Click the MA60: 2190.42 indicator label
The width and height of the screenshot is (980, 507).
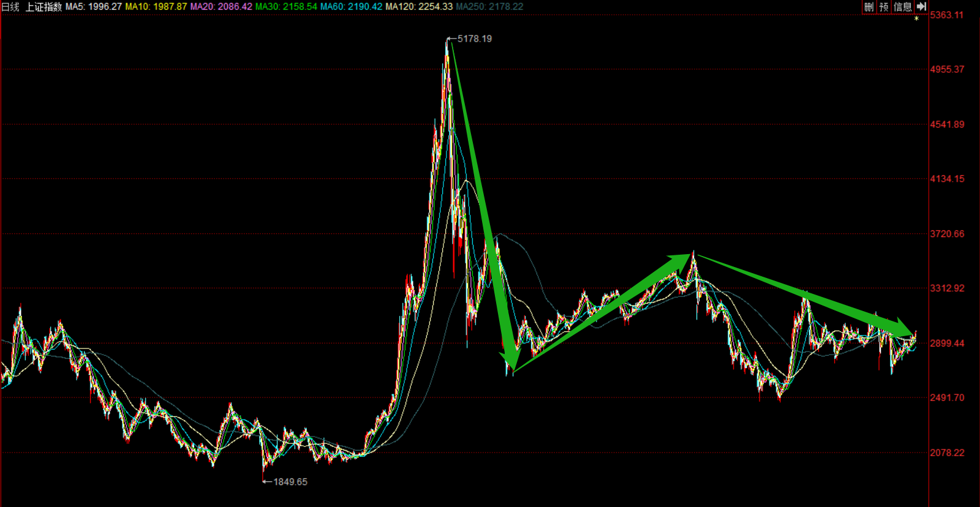click(x=352, y=7)
